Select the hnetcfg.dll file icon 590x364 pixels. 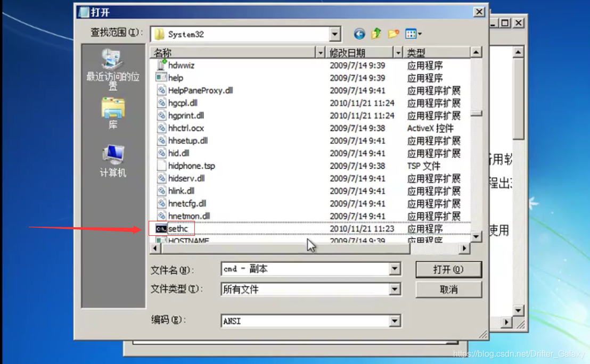[x=161, y=203]
